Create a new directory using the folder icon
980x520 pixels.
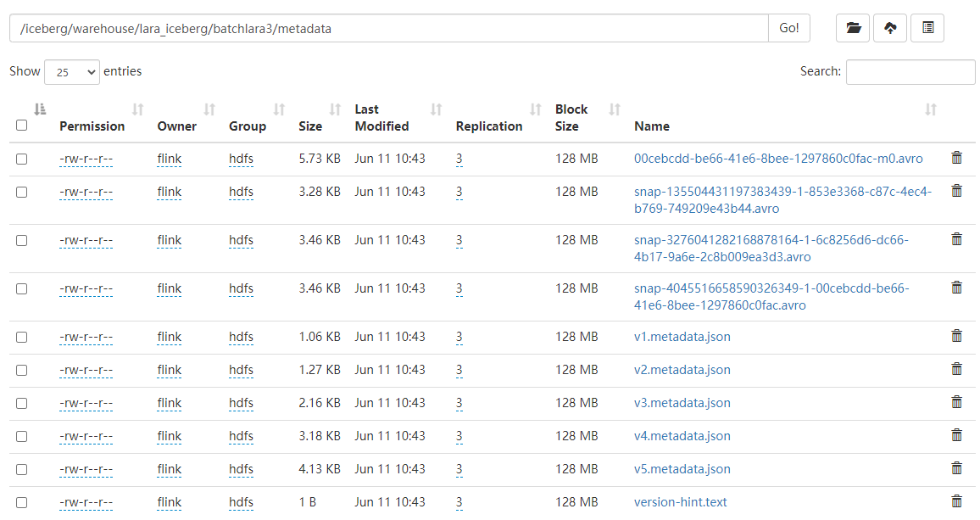pos(853,27)
